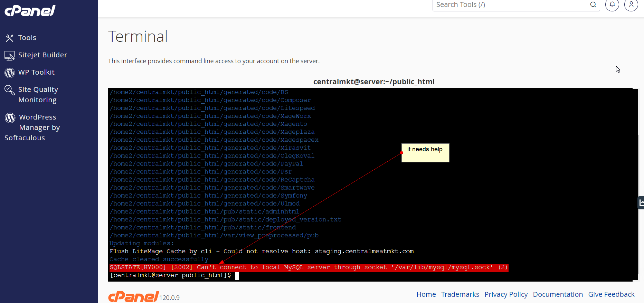Click the generated/code/Ulmod path line
The width and height of the screenshot is (644, 303).
pos(205,204)
